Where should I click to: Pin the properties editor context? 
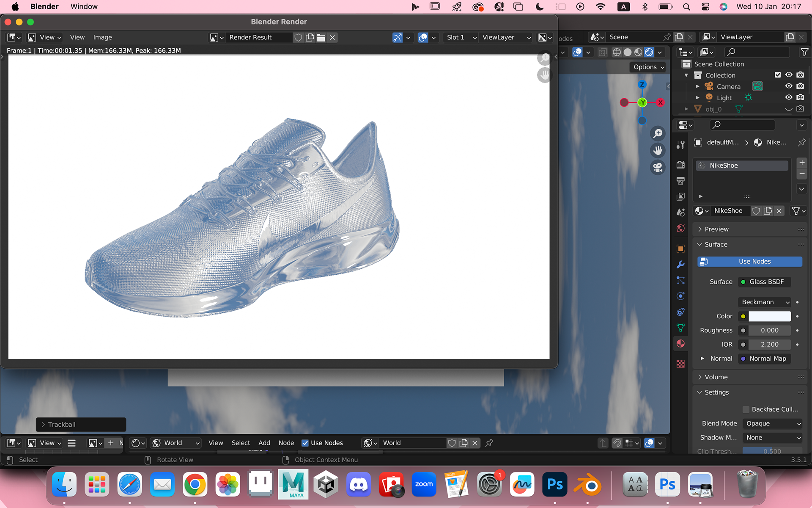click(x=801, y=143)
